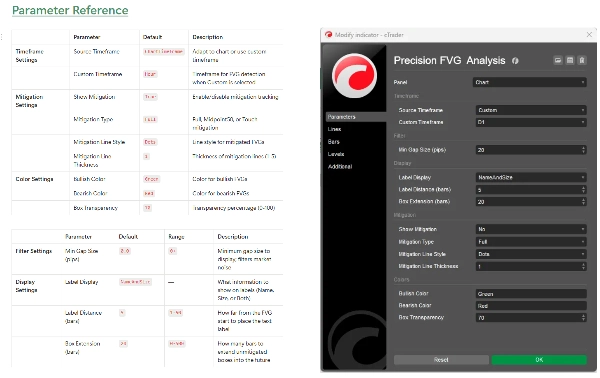This screenshot has height=378, width=600.
Task: Click the Reset button
Action: 441,360
